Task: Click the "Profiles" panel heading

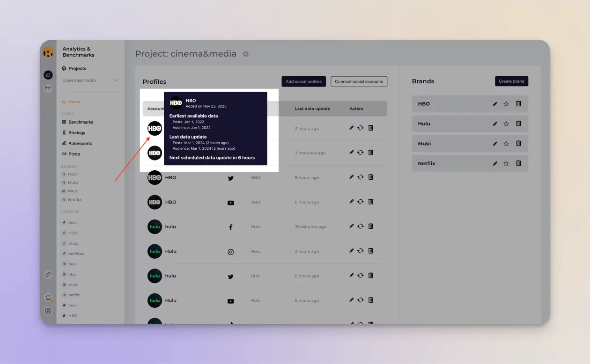Action: 155,81
